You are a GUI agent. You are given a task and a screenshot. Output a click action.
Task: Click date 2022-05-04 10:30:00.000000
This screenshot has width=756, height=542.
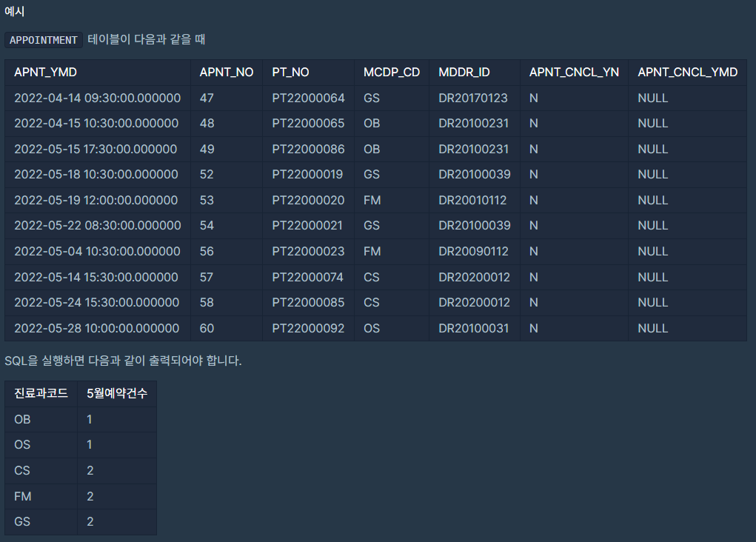coord(97,251)
